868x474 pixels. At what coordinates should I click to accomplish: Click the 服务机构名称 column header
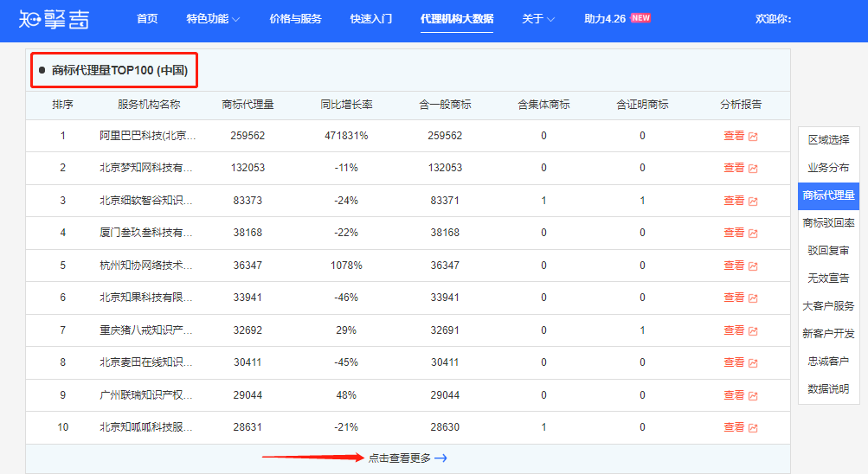(149, 105)
